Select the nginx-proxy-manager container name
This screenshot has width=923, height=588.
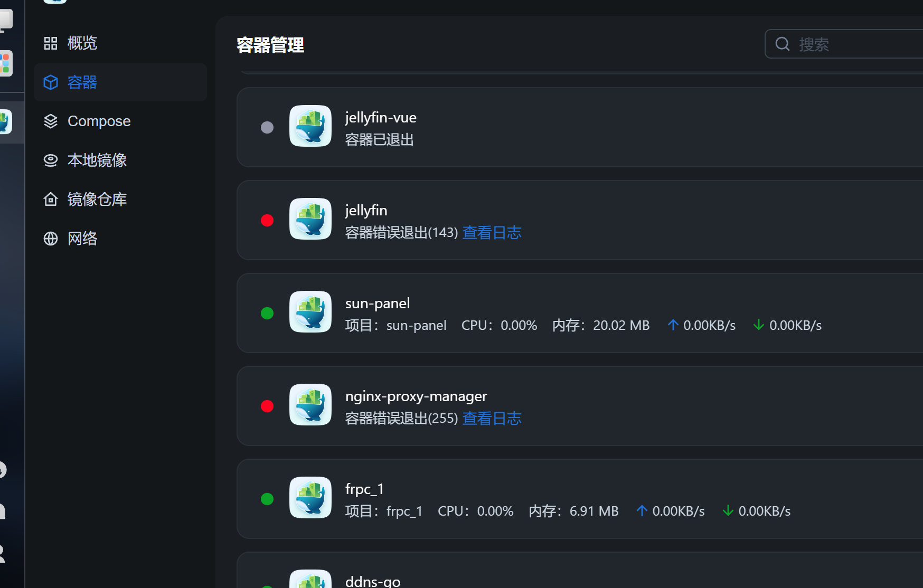(x=416, y=396)
